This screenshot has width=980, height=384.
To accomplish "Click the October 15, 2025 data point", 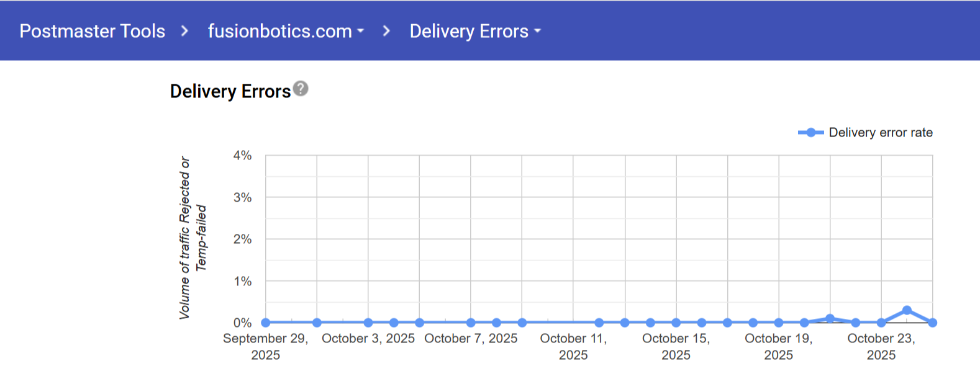I will tap(676, 323).
